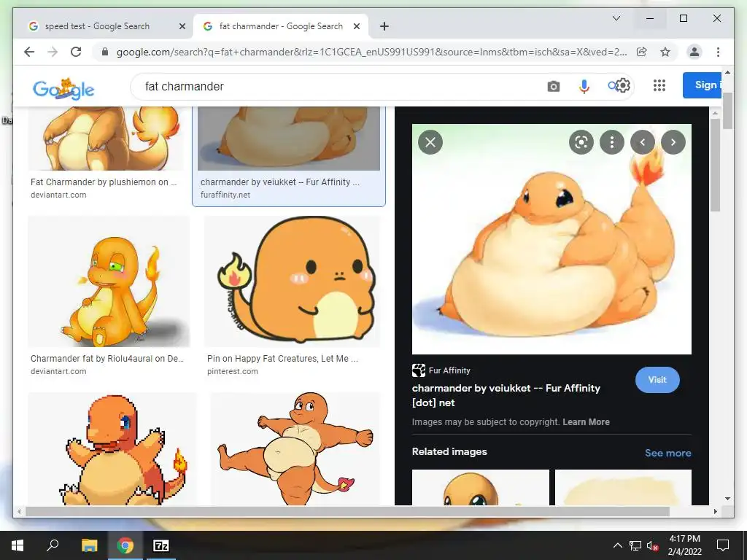This screenshot has width=747, height=560.
Task: Click the browser forward arrow
Action: 53,52
